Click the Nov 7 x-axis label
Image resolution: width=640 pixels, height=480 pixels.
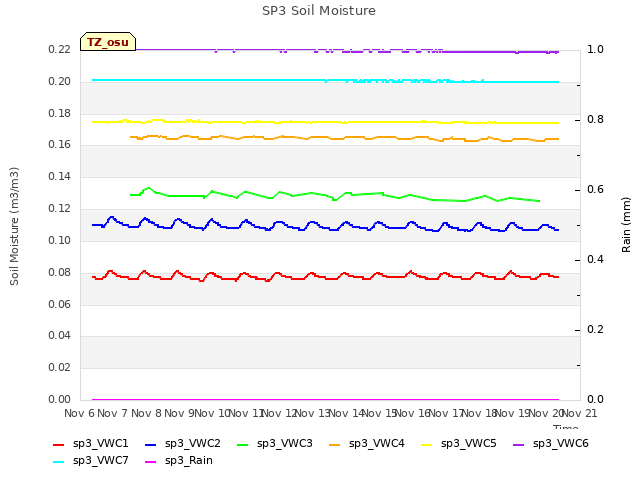[113, 413]
